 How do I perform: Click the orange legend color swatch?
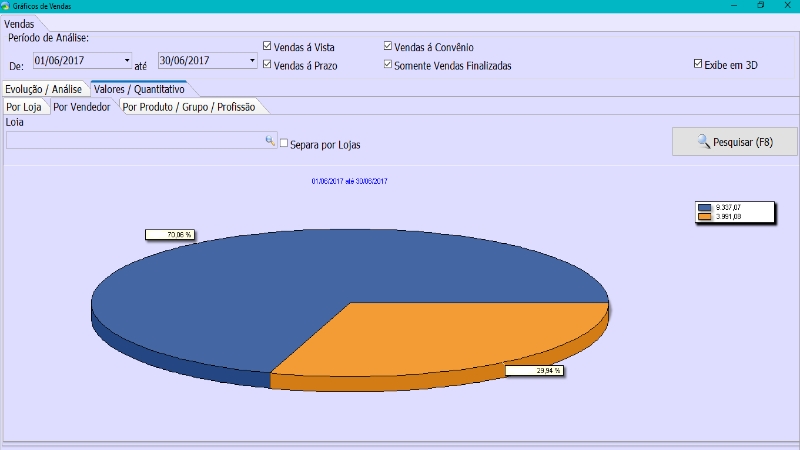tap(704, 216)
